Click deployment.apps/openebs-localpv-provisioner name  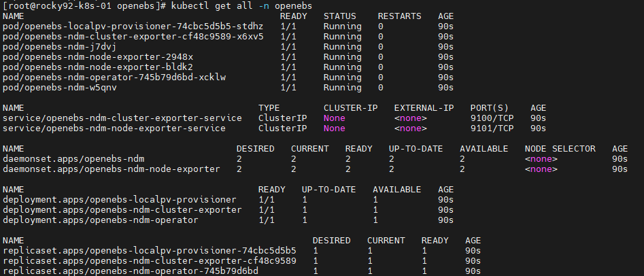120,200
